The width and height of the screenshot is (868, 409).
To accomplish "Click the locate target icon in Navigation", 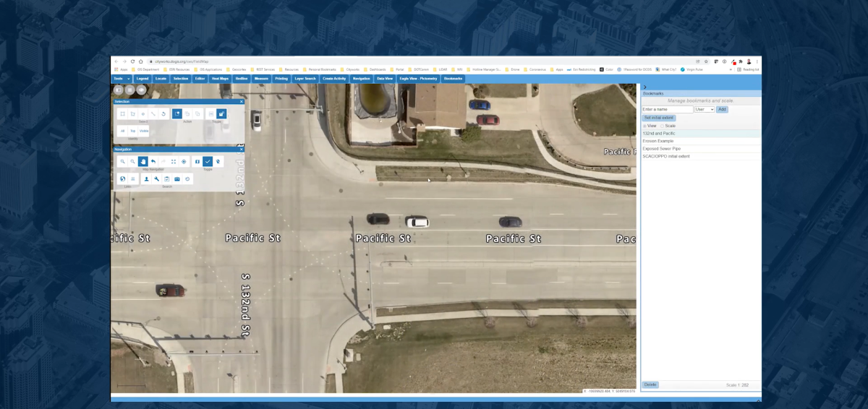I will tap(184, 162).
